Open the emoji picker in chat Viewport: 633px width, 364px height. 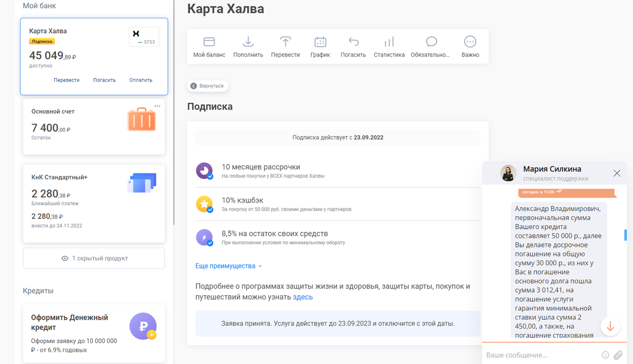pyautogui.click(x=606, y=355)
